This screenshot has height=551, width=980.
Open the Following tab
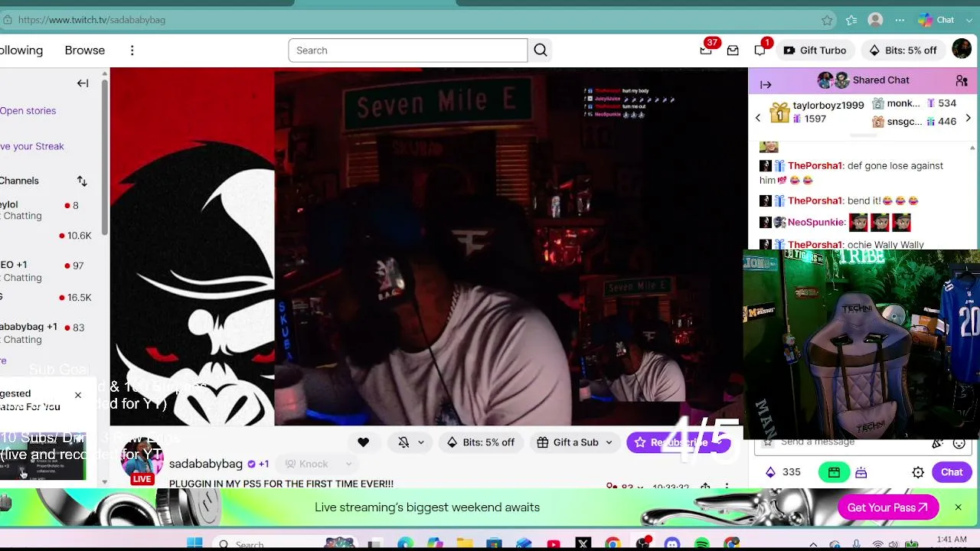point(21,51)
